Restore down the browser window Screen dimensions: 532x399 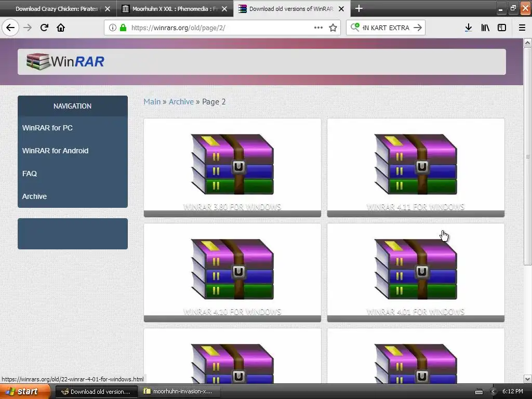tap(513, 8)
